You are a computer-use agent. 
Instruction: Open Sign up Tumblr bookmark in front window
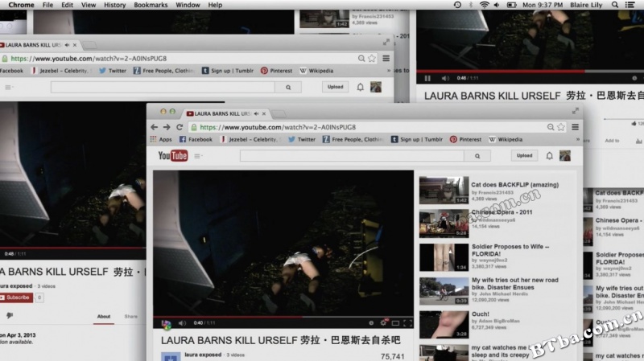coord(417,139)
